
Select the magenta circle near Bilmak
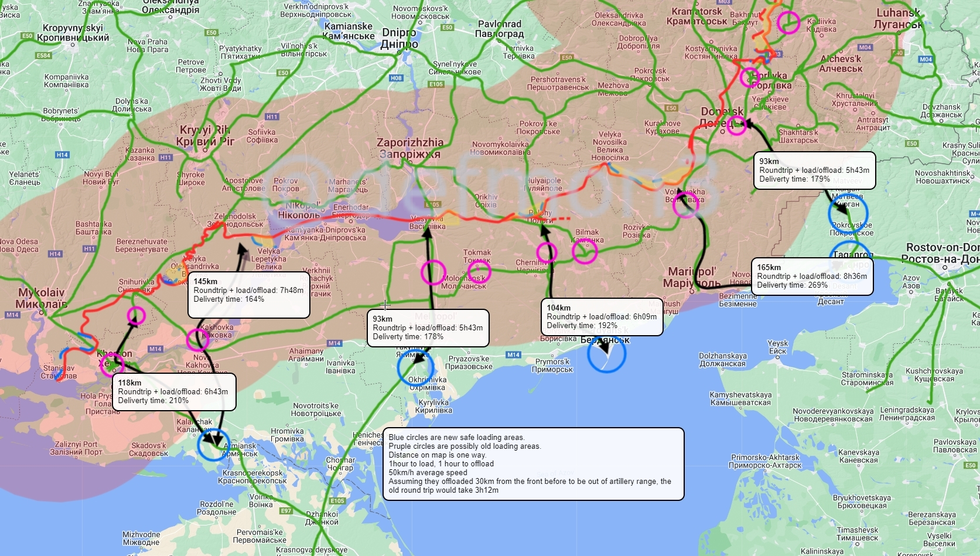584,251
